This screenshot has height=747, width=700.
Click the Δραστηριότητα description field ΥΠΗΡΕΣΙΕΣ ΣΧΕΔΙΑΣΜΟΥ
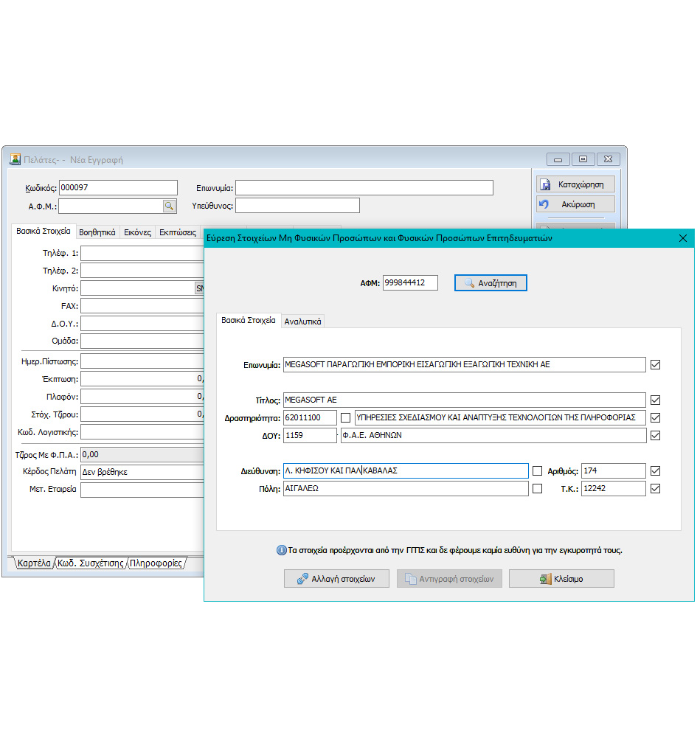[500, 417]
